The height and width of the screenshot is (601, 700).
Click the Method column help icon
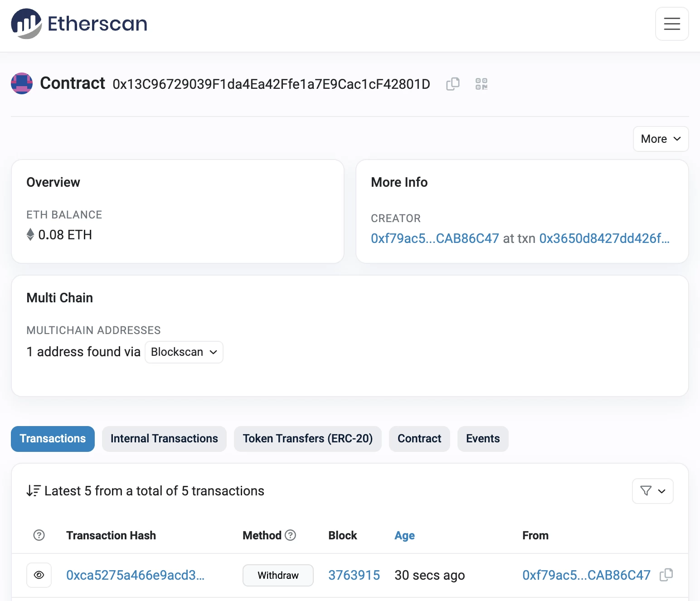coord(290,535)
